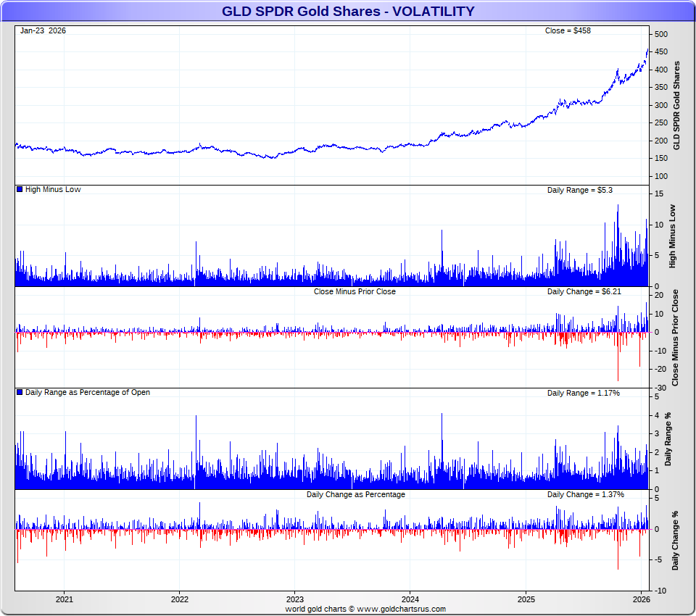Click the blue Daily Range Percentage legend square
This screenshot has height=616, width=696.
point(20,393)
